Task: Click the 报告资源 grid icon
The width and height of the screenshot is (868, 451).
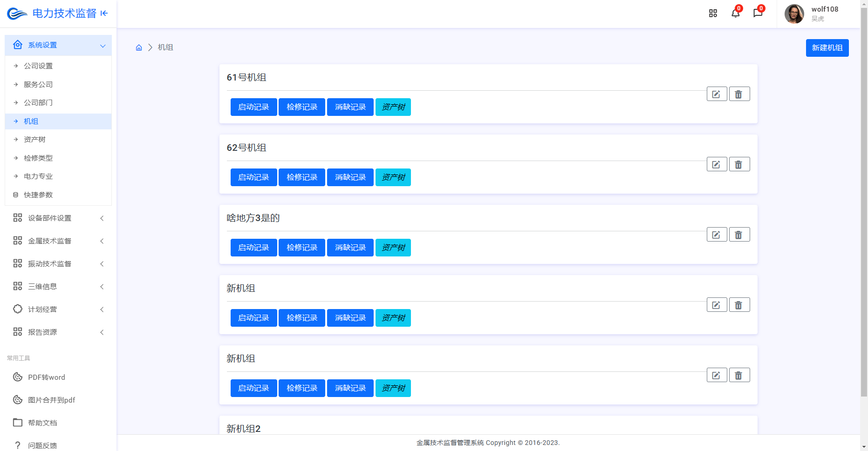Action: (18, 332)
